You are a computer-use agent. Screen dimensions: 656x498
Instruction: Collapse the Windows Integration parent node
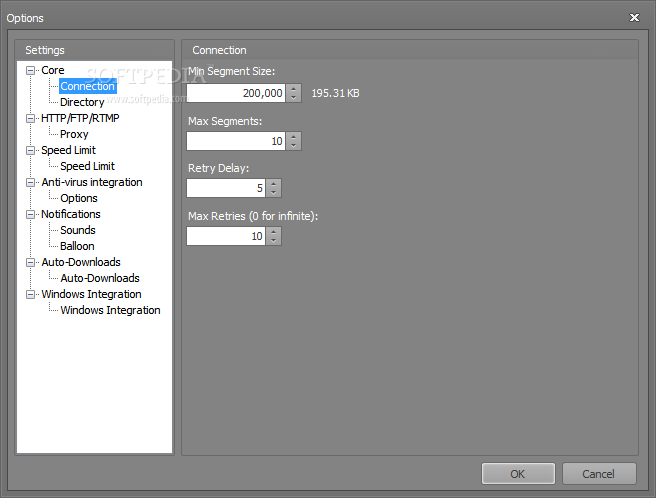(30, 294)
